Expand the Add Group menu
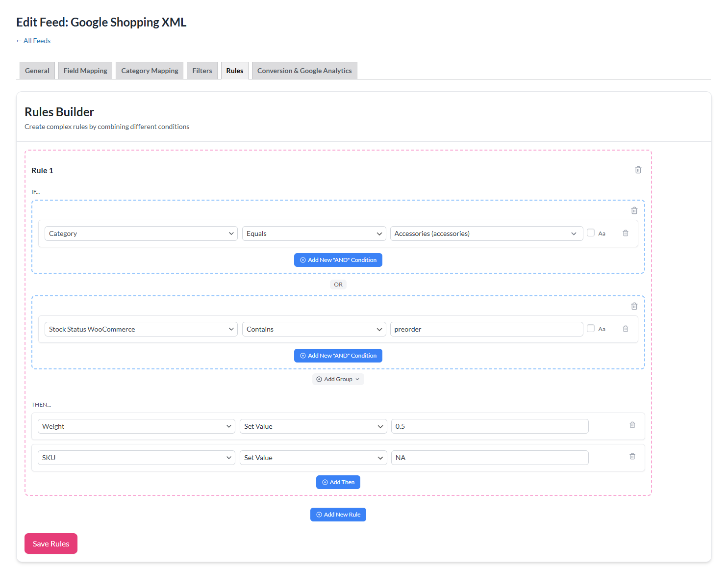This screenshot has width=728, height=570. (338, 379)
